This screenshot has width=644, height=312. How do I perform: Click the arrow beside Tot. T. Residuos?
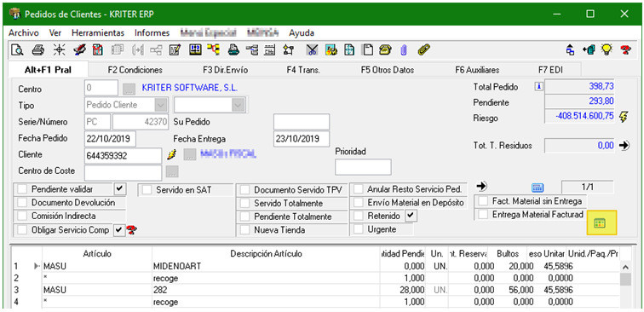pos(624,145)
